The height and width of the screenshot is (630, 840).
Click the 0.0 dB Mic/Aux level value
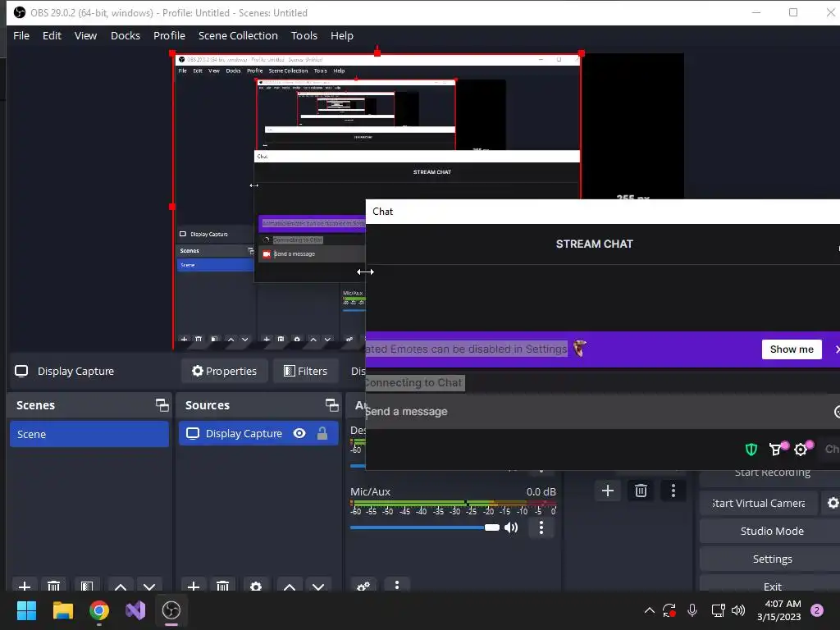coord(541,491)
